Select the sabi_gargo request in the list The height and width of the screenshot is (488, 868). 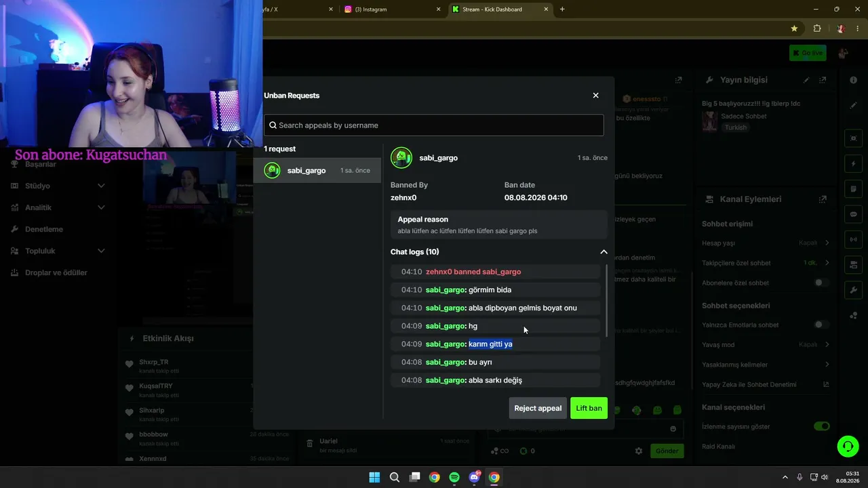[x=317, y=171]
